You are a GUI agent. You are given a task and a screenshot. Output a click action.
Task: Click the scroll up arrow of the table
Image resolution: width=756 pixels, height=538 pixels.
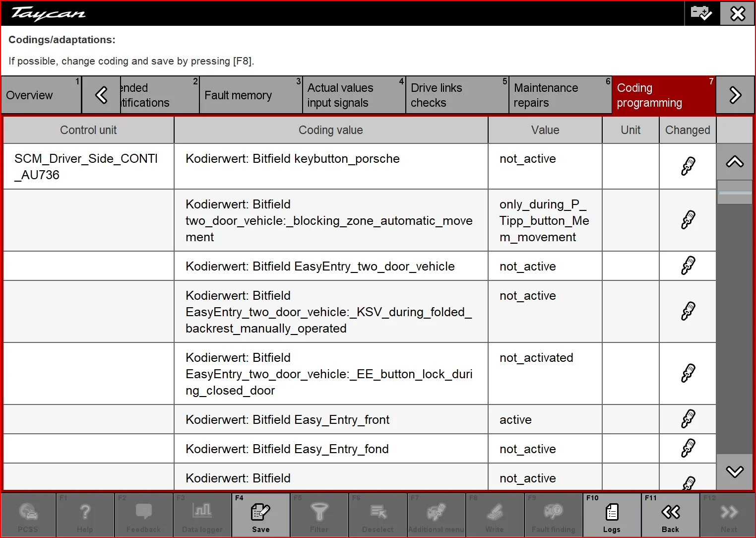point(735,162)
